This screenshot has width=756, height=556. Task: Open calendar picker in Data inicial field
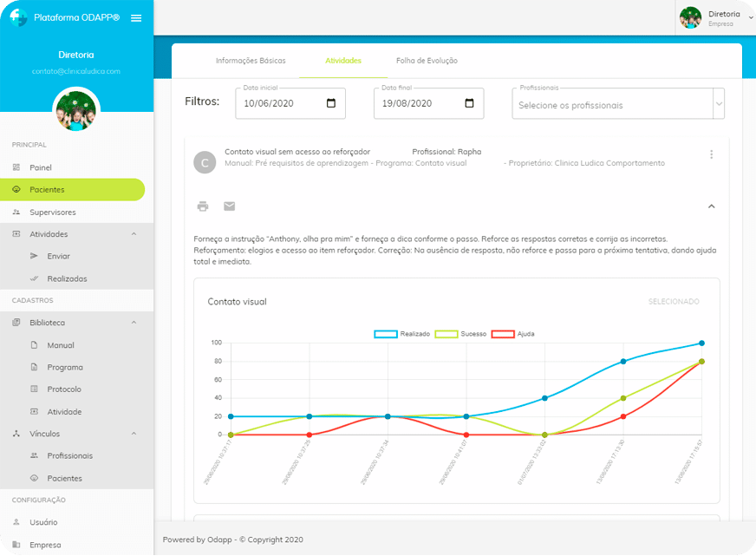[331, 103]
